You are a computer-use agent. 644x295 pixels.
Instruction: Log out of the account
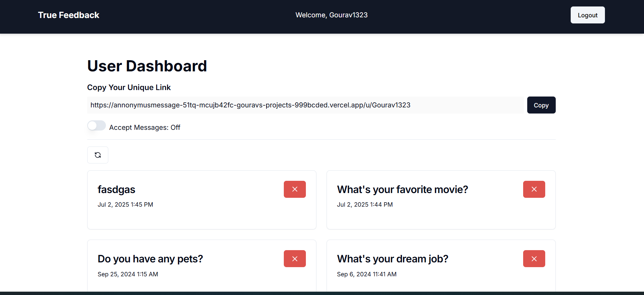(587, 15)
